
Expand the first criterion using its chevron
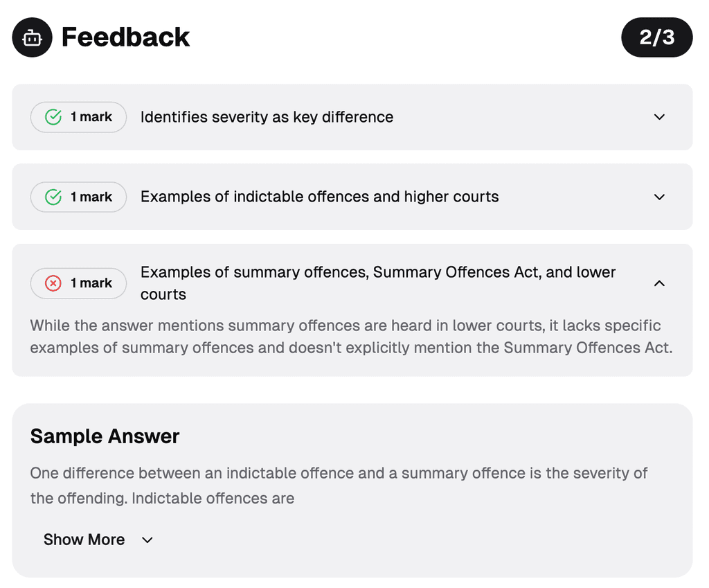(659, 117)
